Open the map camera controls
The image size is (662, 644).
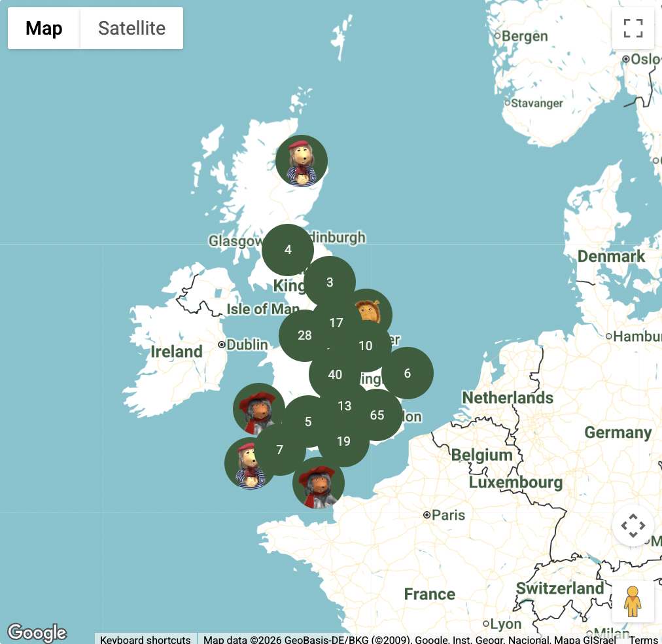[x=633, y=526]
